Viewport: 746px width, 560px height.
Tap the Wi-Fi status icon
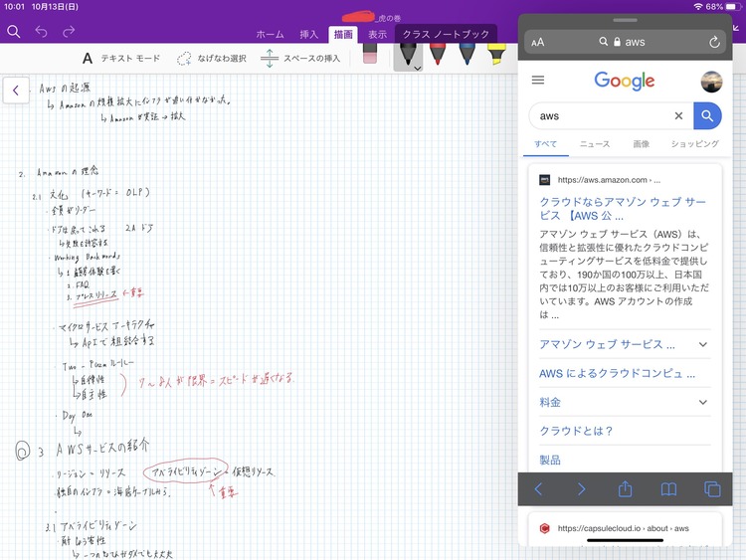698,7
